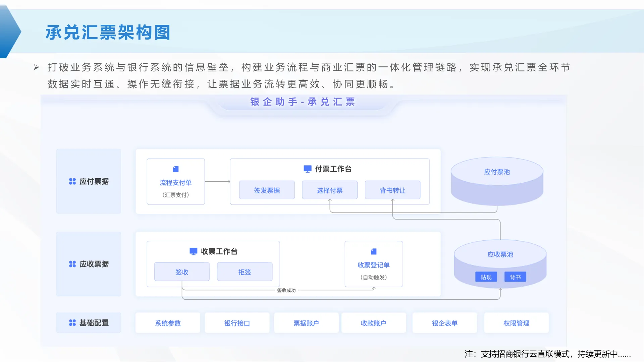Click the monitor icon next to 付票工作台
644x362 pixels.
coord(307,169)
